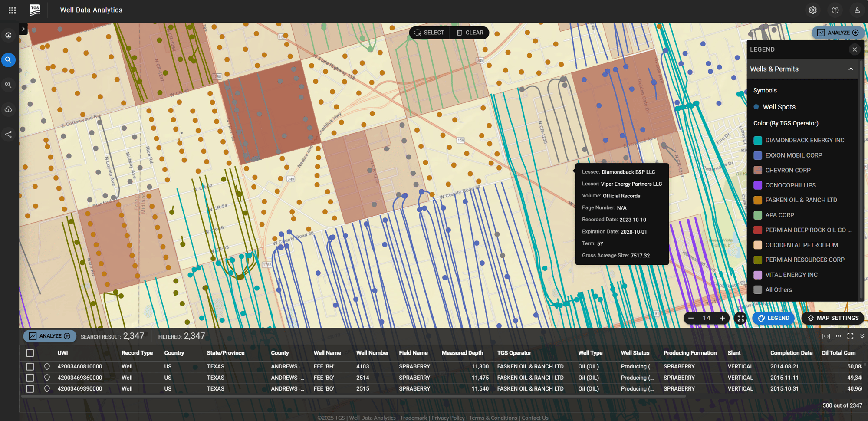Screen dimensions: 868x421
Task: Check the checkbox on well FEE 'BQ' 2515
Action: 30,389
